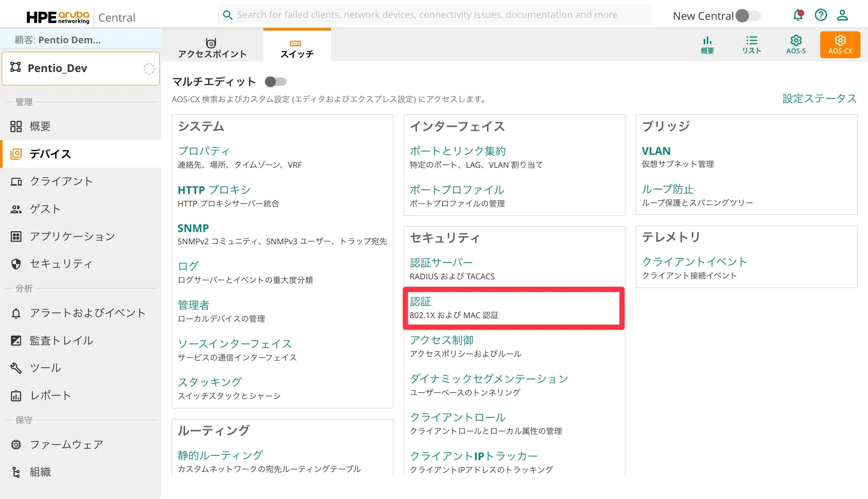This screenshot has width=868, height=499.
Task: Select the スイッチ tab
Action: click(297, 48)
